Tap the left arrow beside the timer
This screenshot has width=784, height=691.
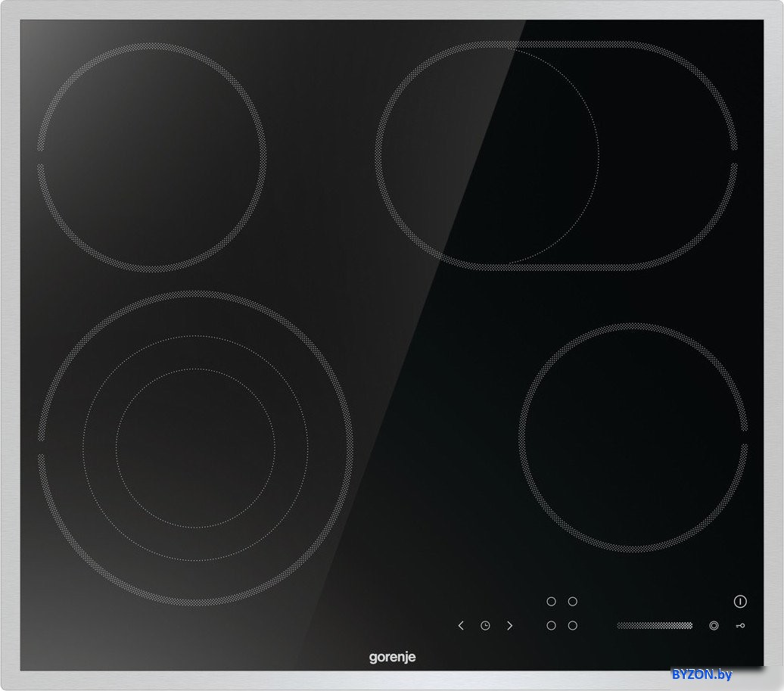(461, 625)
